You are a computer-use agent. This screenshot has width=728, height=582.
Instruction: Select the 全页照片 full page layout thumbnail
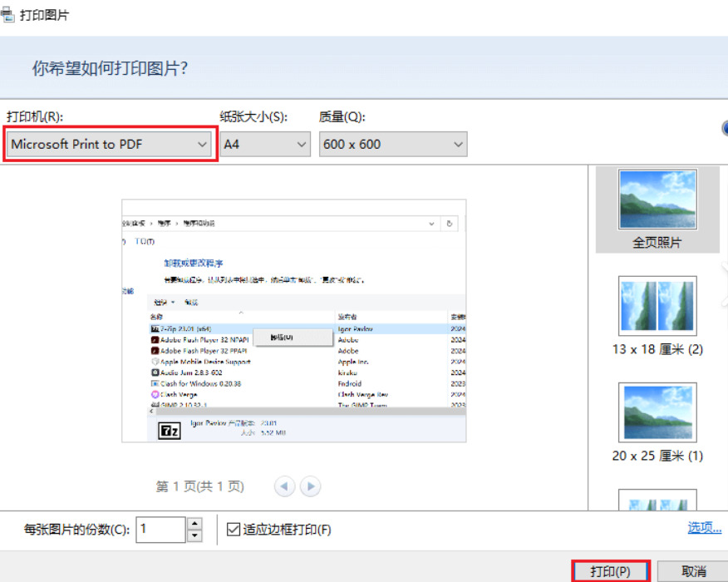[x=657, y=210]
